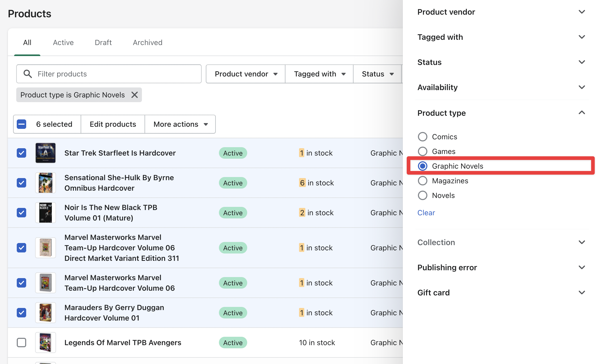Expand Tagged with section in filter panel
Image resolution: width=596 pixels, height=364 pixels.
pyautogui.click(x=501, y=37)
